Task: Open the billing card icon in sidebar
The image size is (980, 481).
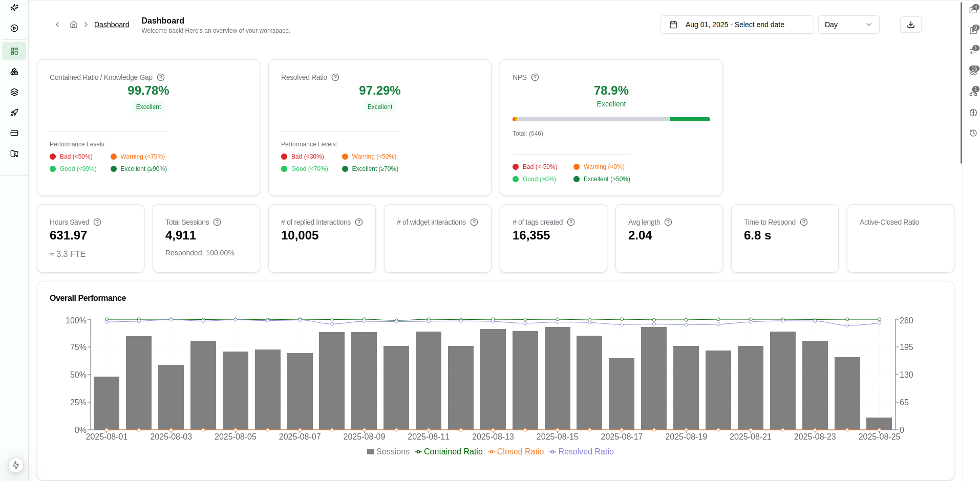Action: tap(14, 133)
